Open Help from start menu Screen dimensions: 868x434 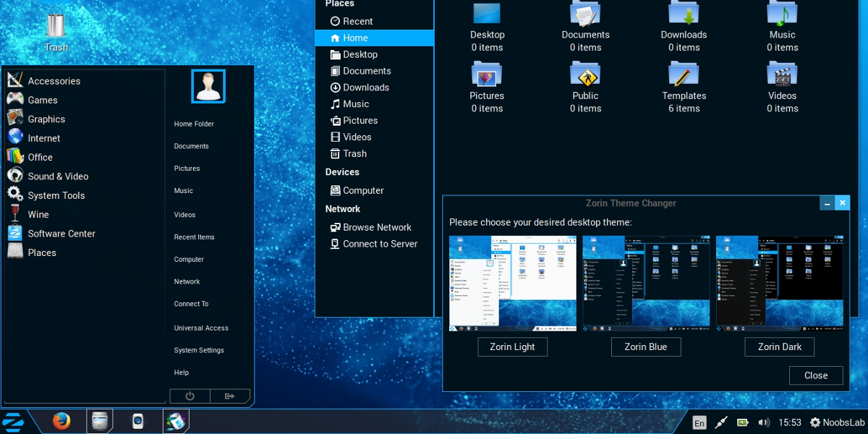point(181,373)
